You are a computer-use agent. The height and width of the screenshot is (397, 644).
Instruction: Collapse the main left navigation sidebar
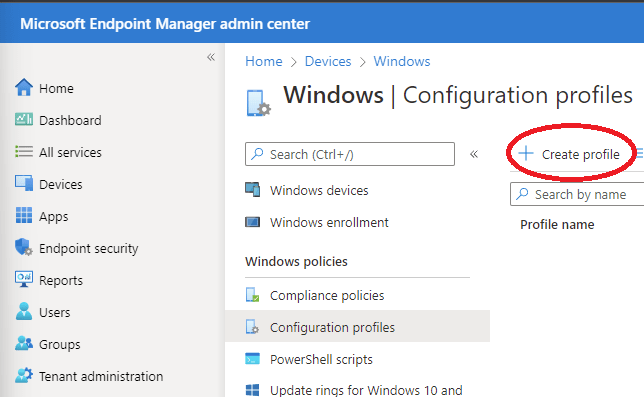coord(211,57)
